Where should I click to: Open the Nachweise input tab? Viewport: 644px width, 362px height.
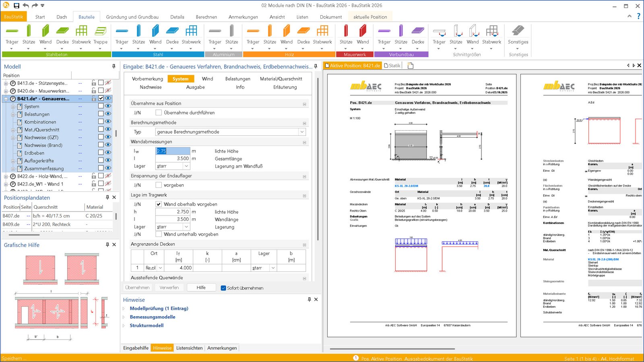click(x=151, y=87)
